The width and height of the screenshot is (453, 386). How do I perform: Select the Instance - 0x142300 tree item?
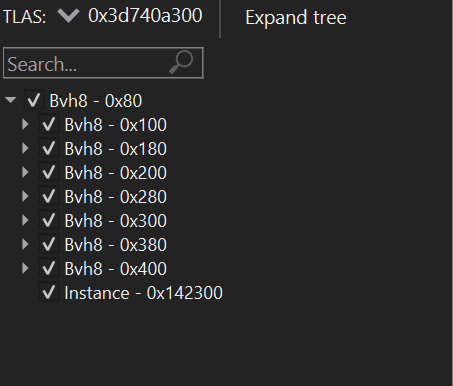(x=143, y=293)
